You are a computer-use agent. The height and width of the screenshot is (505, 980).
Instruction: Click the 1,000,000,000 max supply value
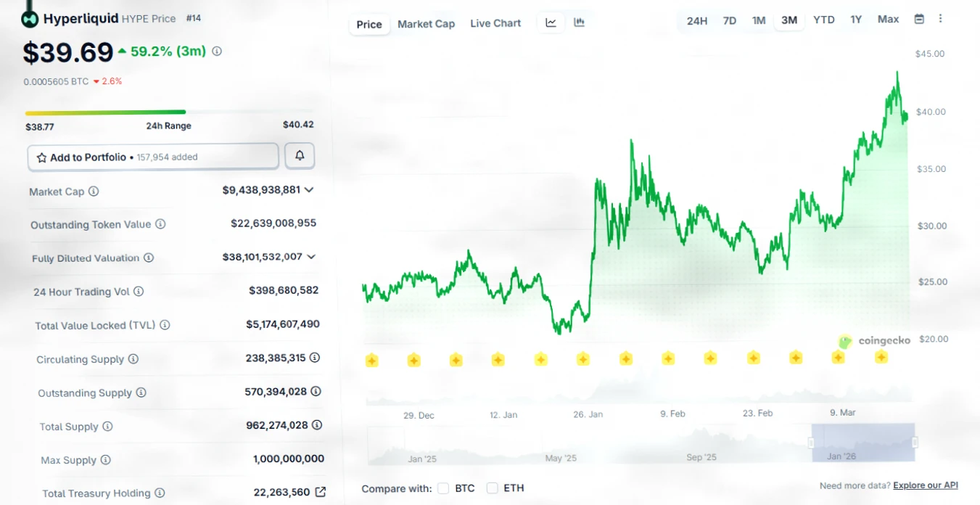point(289,459)
